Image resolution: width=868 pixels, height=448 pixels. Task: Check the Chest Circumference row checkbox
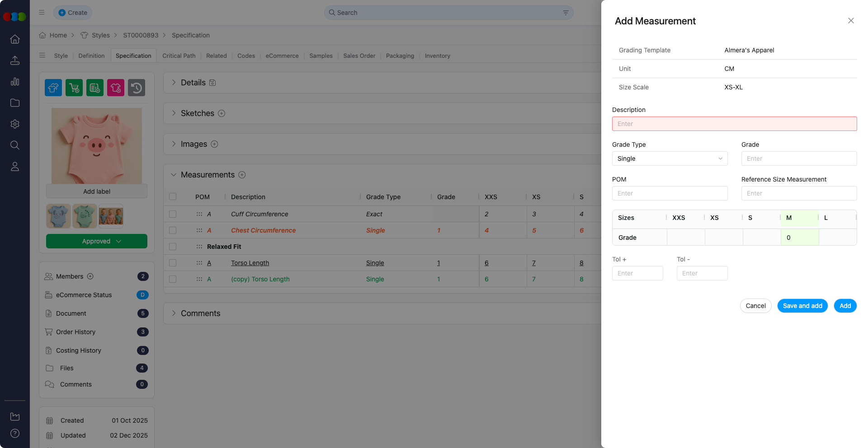172,230
